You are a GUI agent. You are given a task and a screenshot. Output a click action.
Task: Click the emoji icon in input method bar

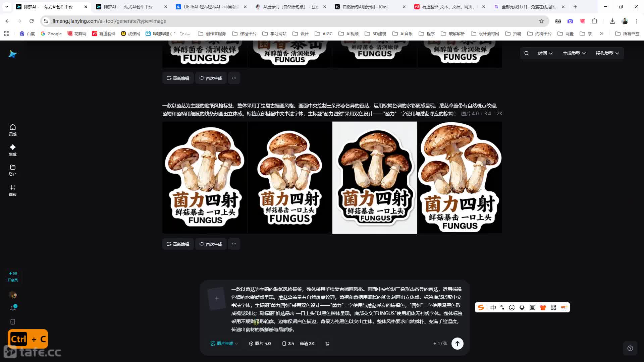tap(512, 307)
